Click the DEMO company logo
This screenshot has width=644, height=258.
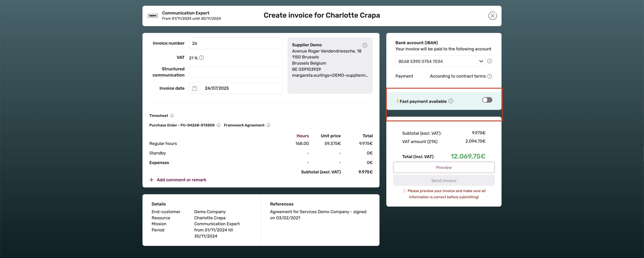(x=153, y=16)
